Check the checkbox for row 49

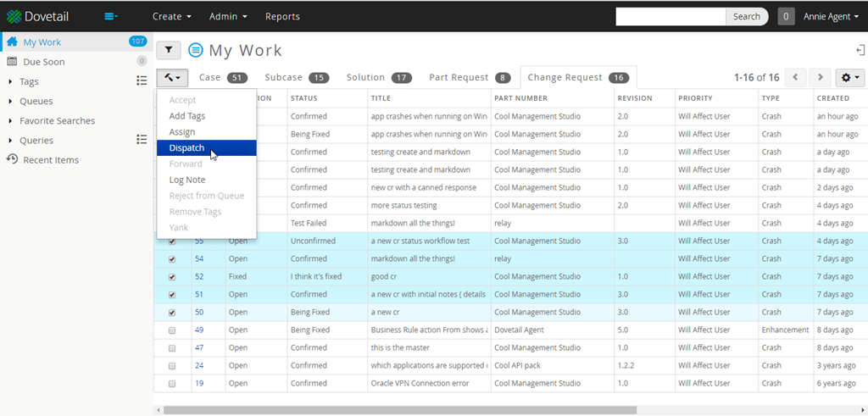point(171,330)
